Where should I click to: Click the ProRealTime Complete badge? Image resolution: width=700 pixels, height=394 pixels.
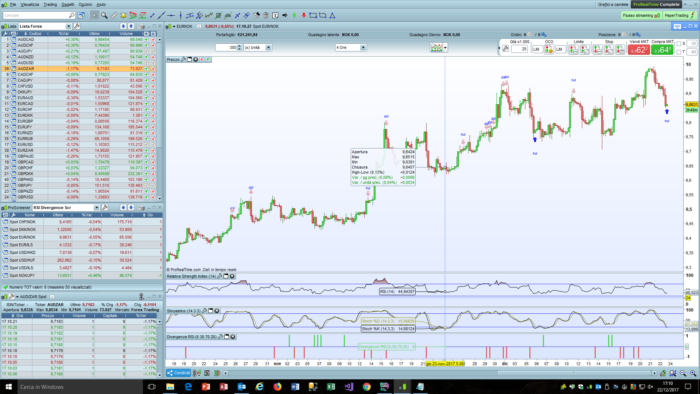point(656,4)
